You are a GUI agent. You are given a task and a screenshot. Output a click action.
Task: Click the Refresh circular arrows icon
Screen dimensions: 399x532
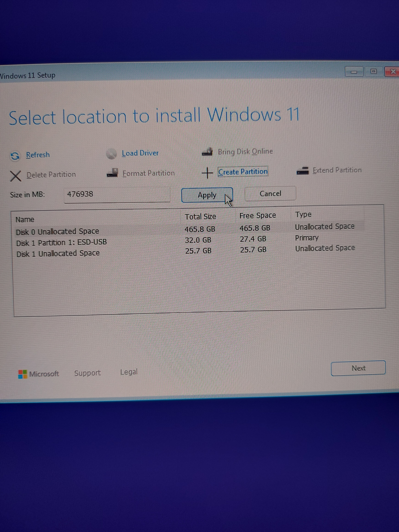point(15,156)
